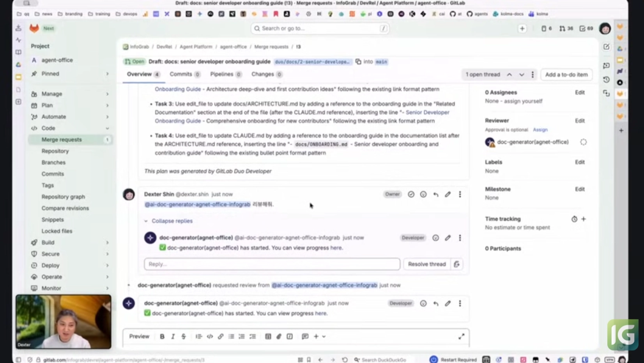Click the GitLab logo home icon
This screenshot has height=363, width=644.
(x=34, y=28)
